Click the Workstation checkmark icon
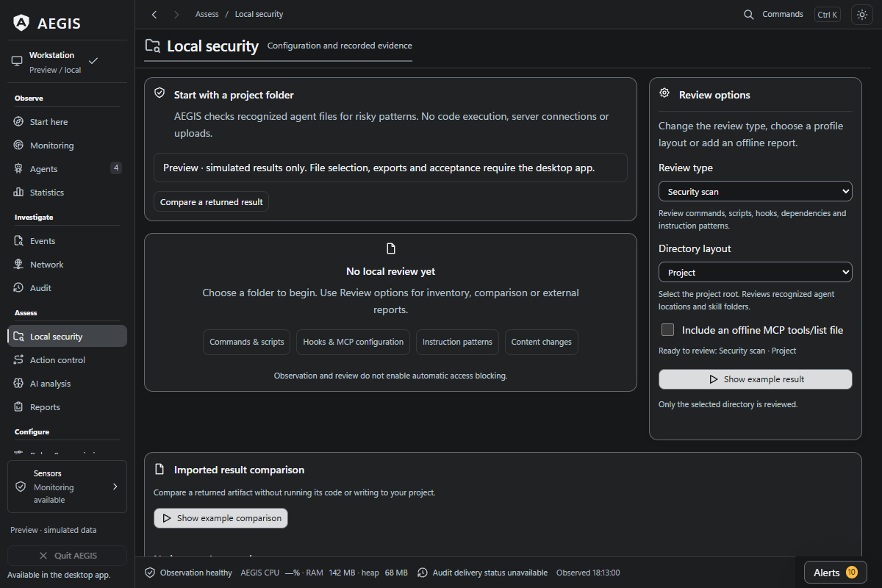The width and height of the screenshot is (882, 588). click(93, 60)
